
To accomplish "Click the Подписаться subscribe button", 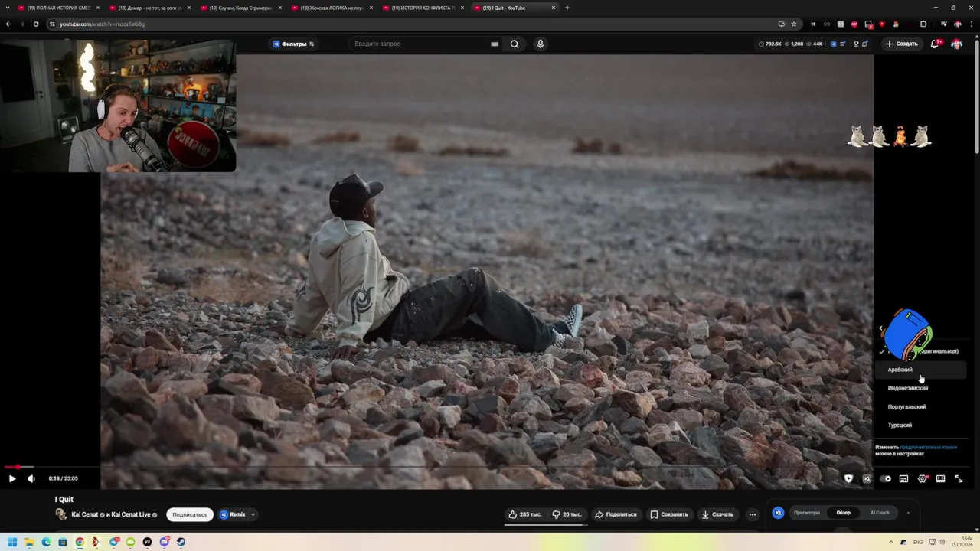I will (x=190, y=514).
